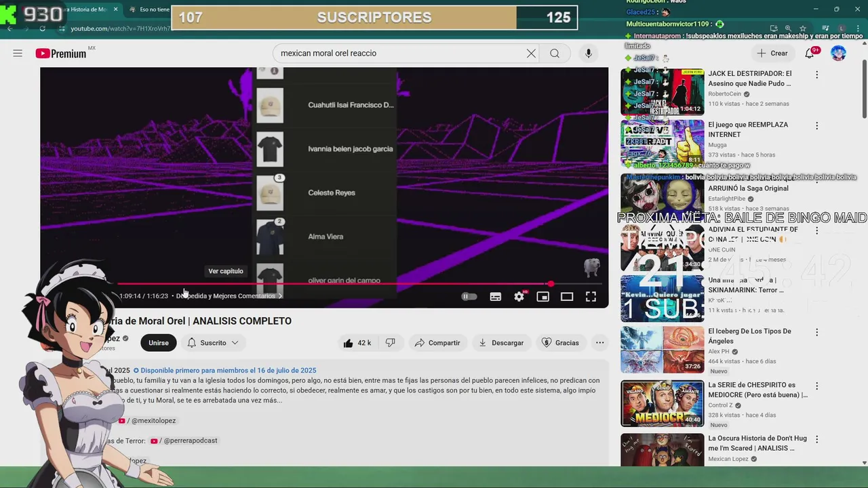Open the account avatar menu
The image size is (868, 488).
click(839, 53)
